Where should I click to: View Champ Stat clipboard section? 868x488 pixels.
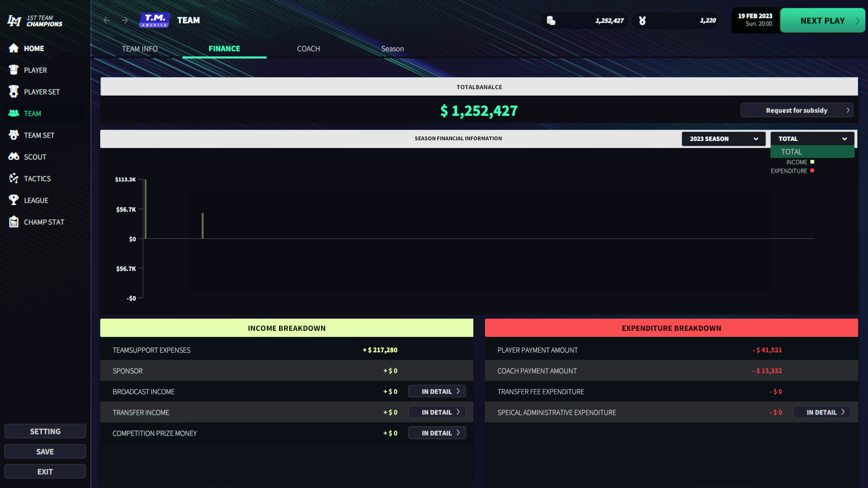pyautogui.click(x=44, y=222)
